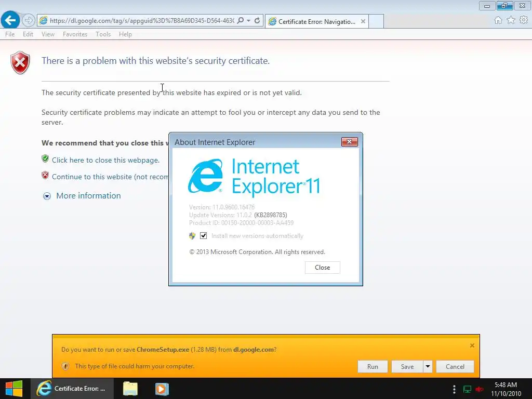532x399 pixels.
Task: Save the ChromeSetup.exe download
Action: [x=407, y=366]
